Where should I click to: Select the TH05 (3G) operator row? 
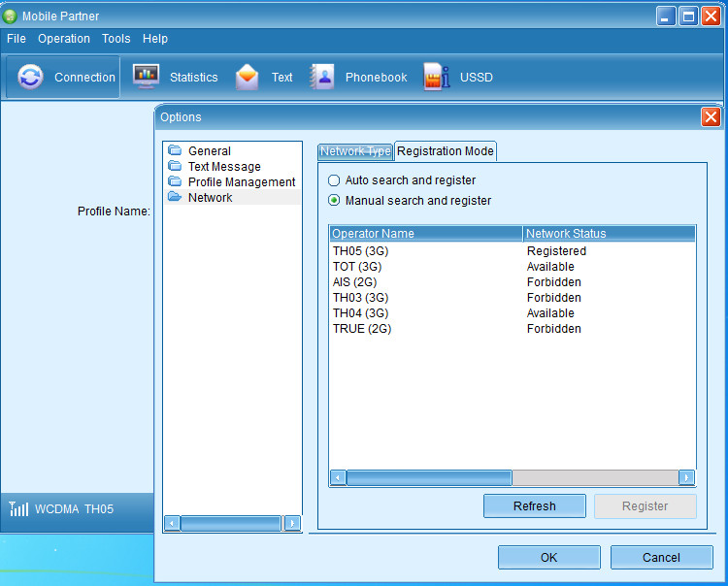coord(513,251)
